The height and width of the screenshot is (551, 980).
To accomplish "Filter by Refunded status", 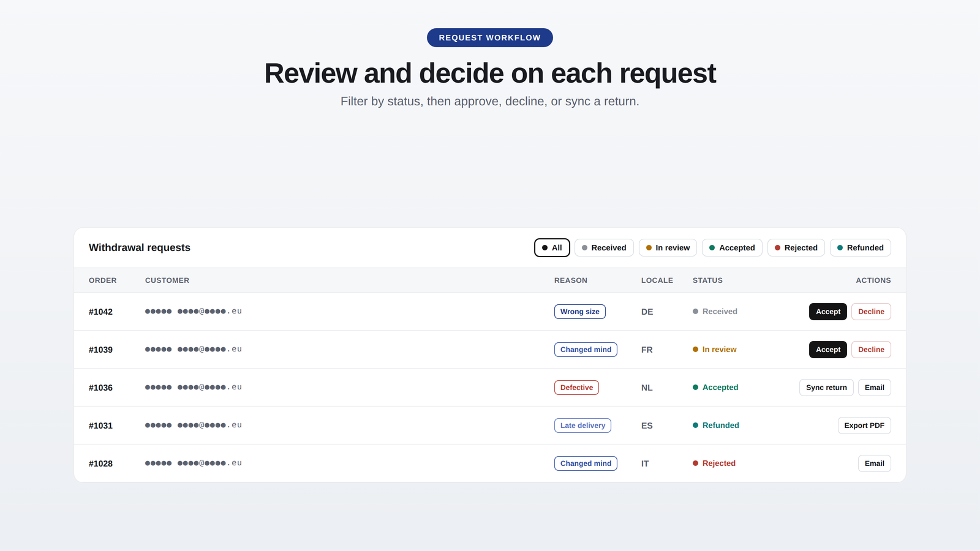I will [x=861, y=248].
